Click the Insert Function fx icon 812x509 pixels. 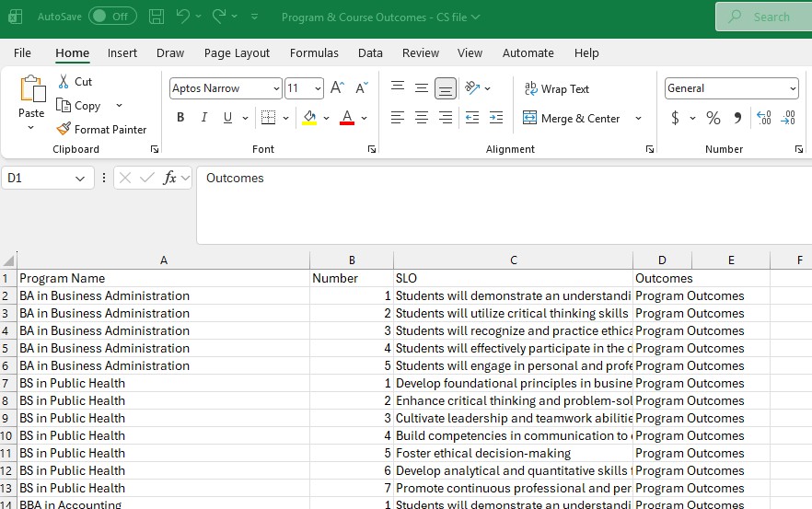tap(169, 179)
